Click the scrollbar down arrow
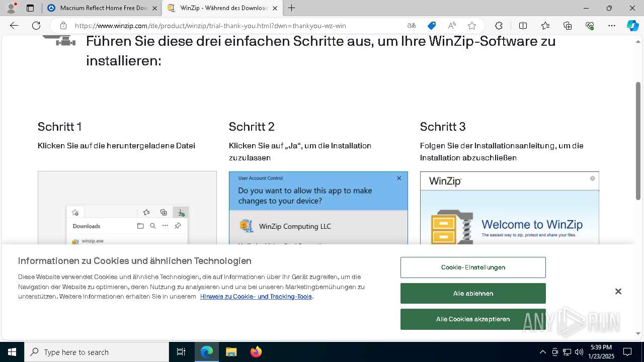The image size is (644, 362). point(638,333)
